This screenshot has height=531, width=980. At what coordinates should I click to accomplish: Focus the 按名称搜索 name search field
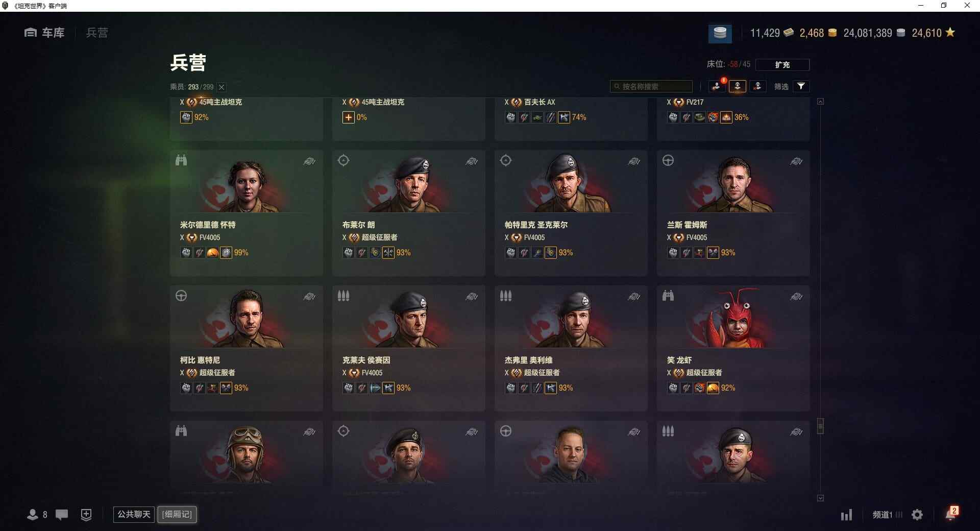(651, 86)
